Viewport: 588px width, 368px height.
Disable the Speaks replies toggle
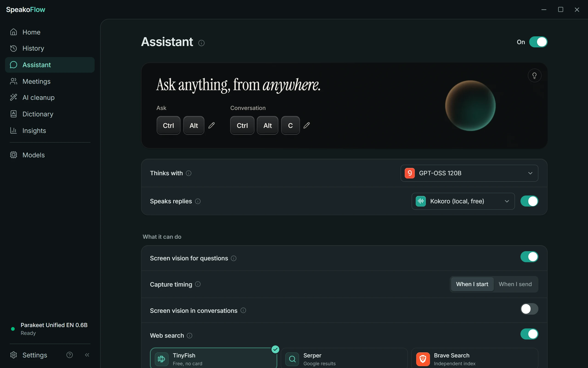529,201
